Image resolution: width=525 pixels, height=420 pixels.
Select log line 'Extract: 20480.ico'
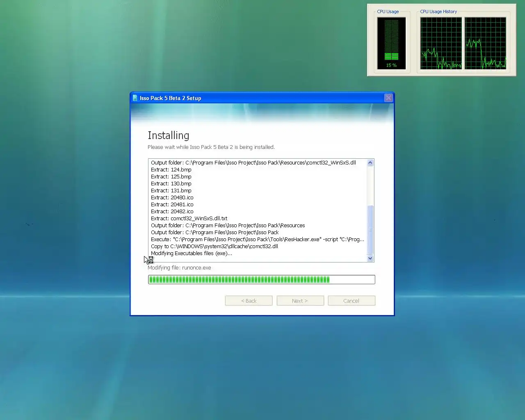pos(172,197)
